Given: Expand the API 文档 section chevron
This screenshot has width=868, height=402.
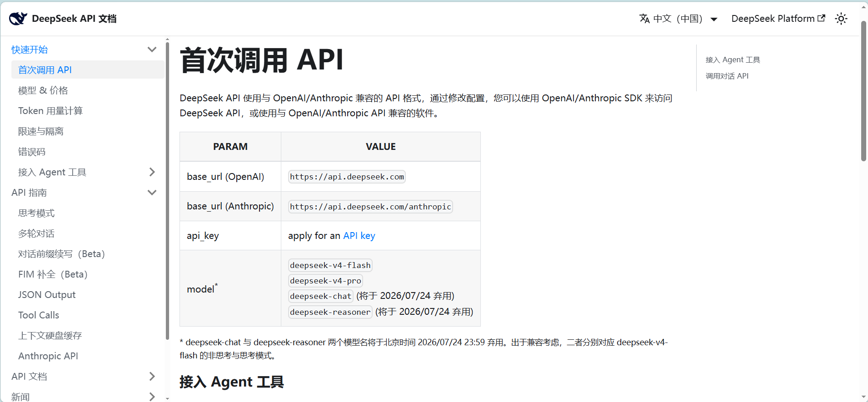Looking at the screenshot, I should point(152,377).
